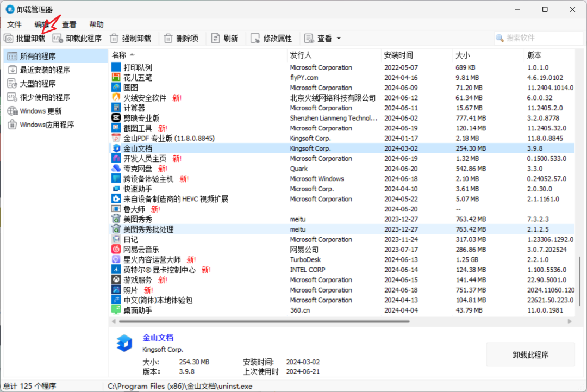Click the 搜索软件 search field
The height and width of the screenshot is (392, 587).
[x=538, y=38]
